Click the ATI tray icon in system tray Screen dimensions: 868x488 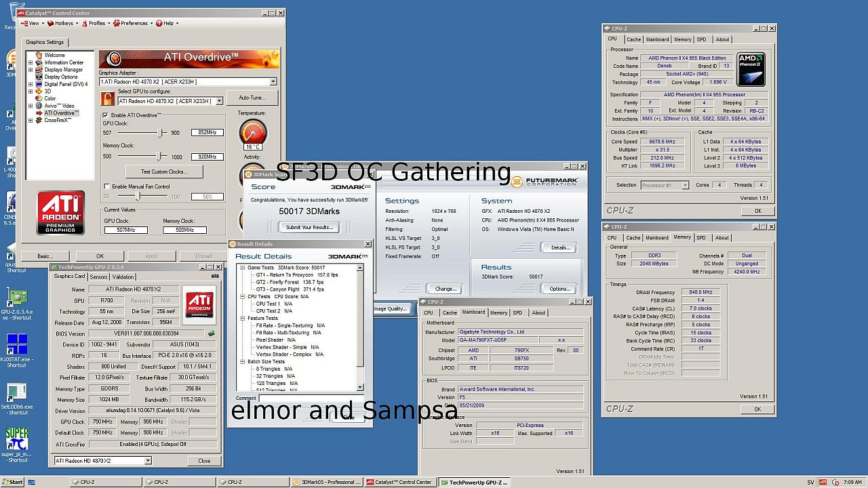823,482
